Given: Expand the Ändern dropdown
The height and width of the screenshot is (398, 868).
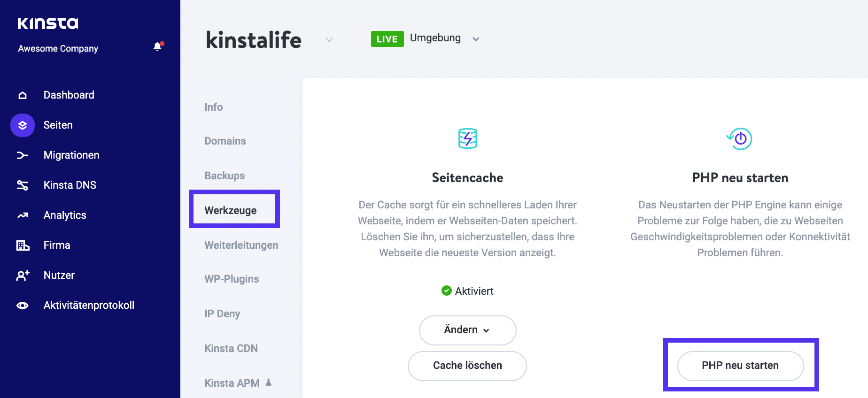Looking at the screenshot, I should click(466, 330).
